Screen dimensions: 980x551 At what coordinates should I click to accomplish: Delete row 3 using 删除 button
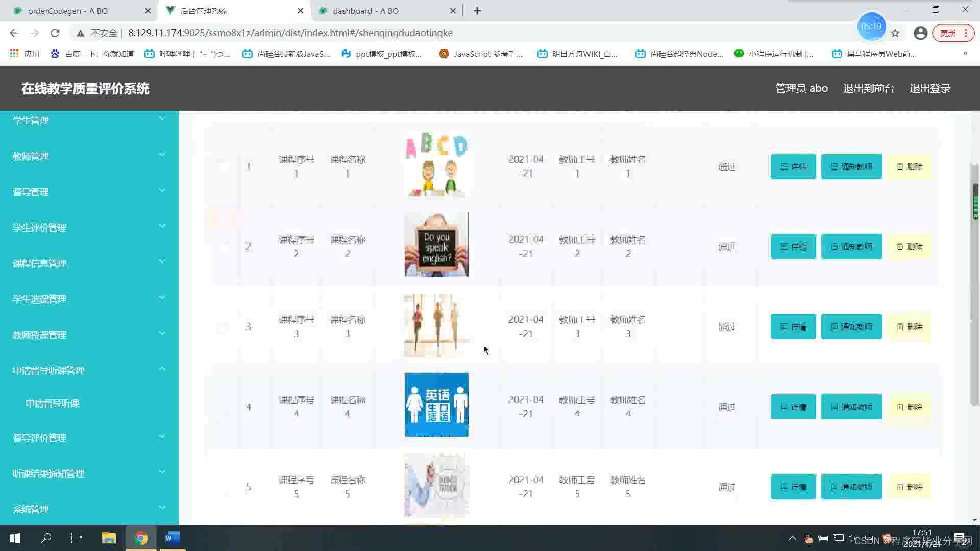tap(909, 327)
